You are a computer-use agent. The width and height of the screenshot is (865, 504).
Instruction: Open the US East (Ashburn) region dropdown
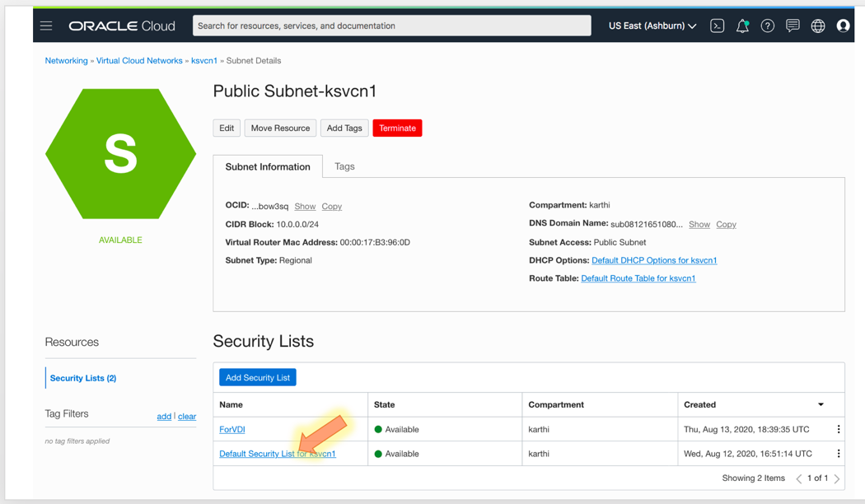(653, 26)
